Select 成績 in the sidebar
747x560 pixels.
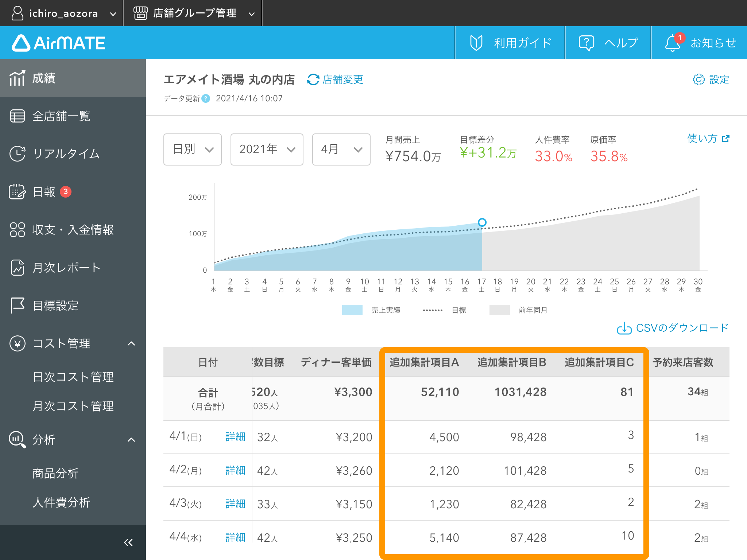click(73, 78)
